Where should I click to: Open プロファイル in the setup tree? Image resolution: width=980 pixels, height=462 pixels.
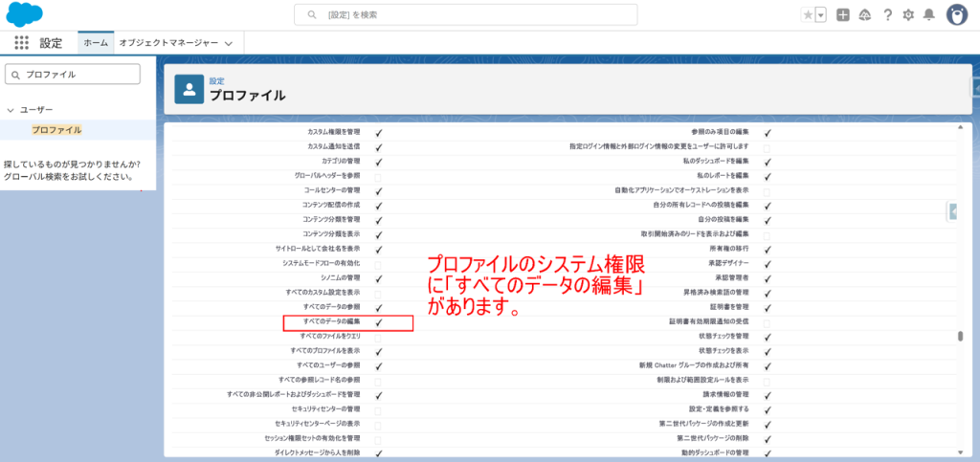56,130
